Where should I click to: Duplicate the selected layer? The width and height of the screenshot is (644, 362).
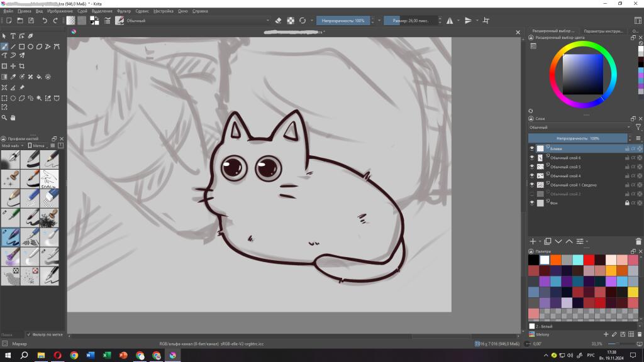pos(548,241)
